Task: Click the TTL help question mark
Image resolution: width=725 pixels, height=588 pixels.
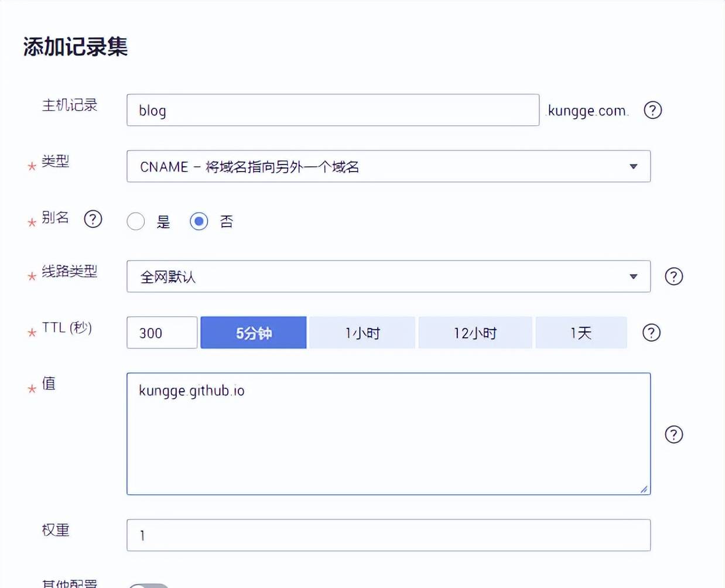Action: coord(651,333)
